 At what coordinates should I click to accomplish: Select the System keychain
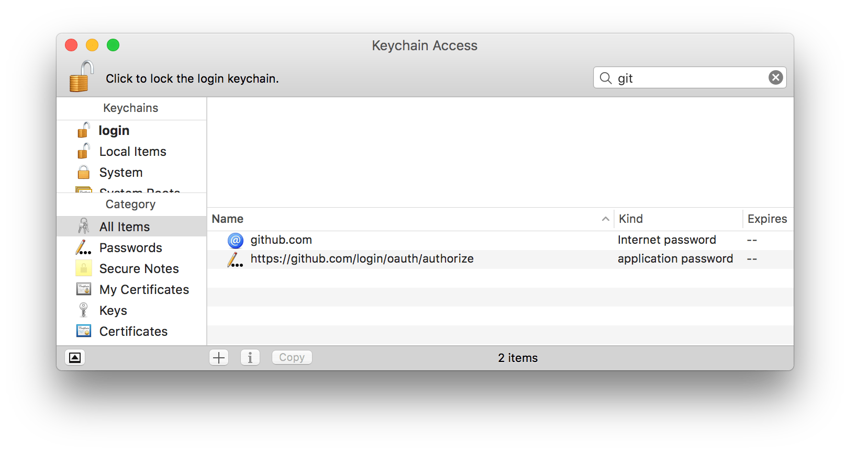(120, 173)
